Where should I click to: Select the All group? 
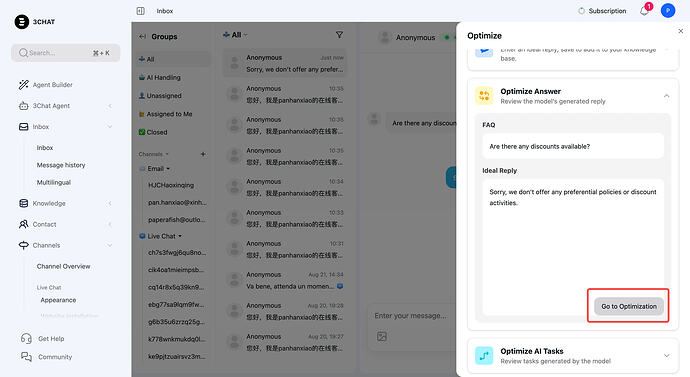click(173, 59)
